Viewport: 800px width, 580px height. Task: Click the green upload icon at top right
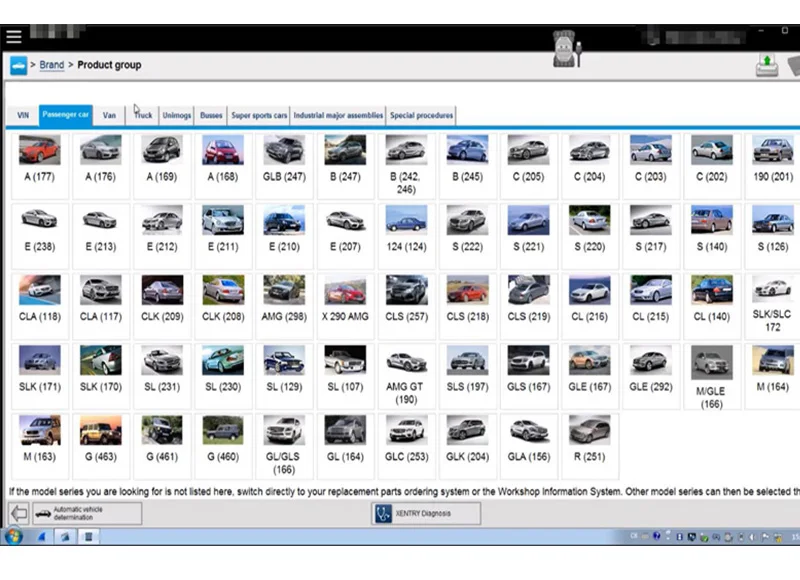coord(767,66)
